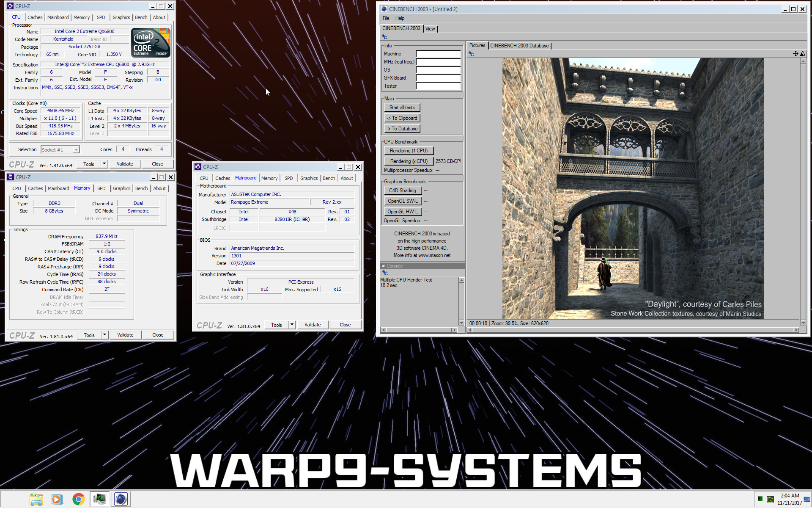Click the 2573 CB-CPU render score

[x=448, y=161]
